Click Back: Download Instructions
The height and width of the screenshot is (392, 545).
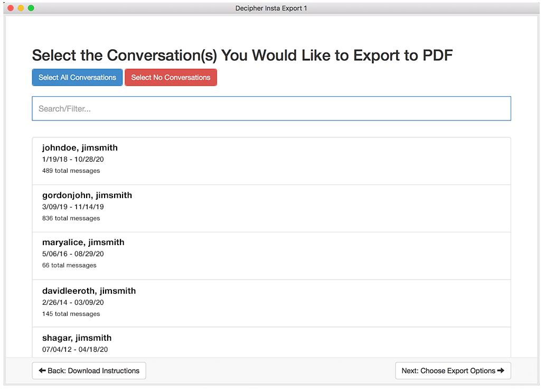point(89,370)
